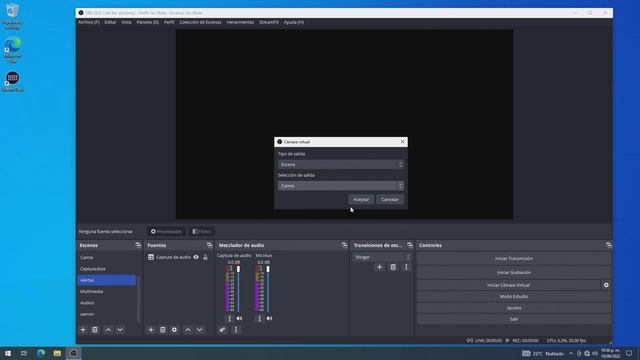Open advanced audio properties gear icon
This screenshot has height=360, width=640.
(222, 330)
